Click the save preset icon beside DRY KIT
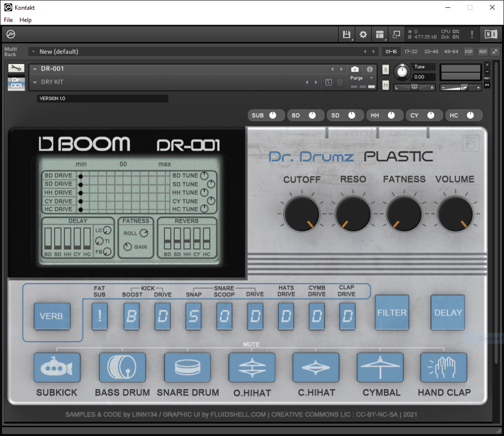Screen dimensions: 504x436 pyautogui.click(x=328, y=82)
